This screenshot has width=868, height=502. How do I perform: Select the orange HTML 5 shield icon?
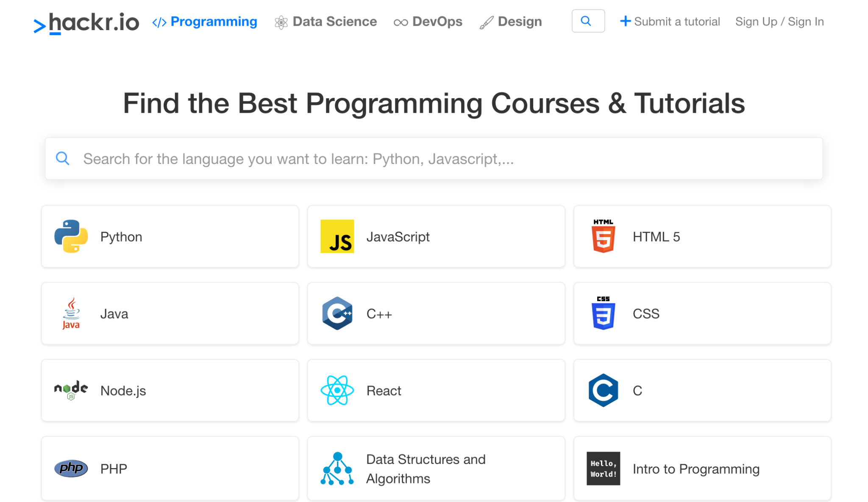(603, 236)
